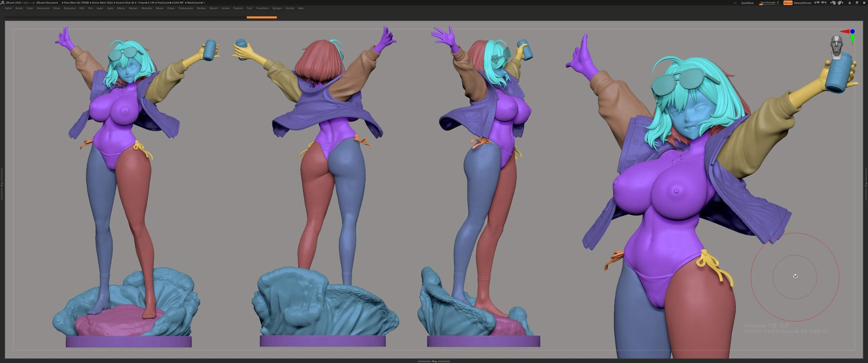Load previous UI colors arrow icon
This screenshot has height=363, width=868.
pos(817,3)
